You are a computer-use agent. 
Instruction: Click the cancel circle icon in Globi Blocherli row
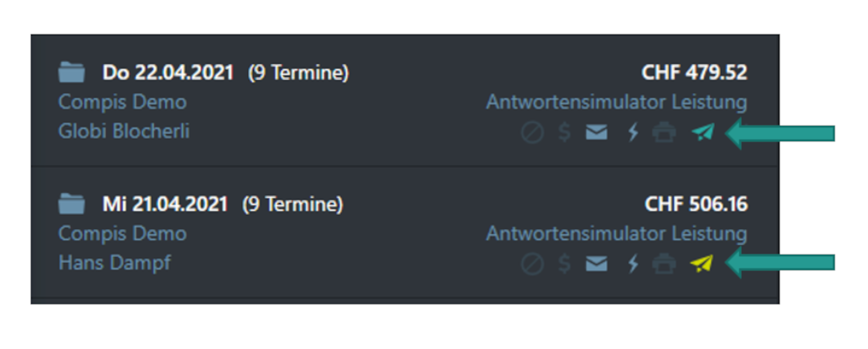[532, 132]
